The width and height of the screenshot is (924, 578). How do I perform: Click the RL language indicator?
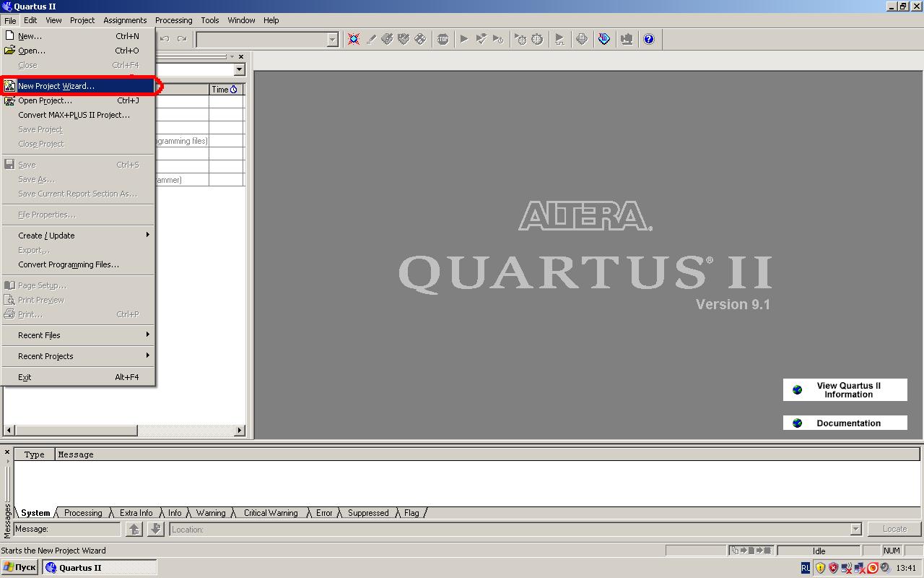806,568
